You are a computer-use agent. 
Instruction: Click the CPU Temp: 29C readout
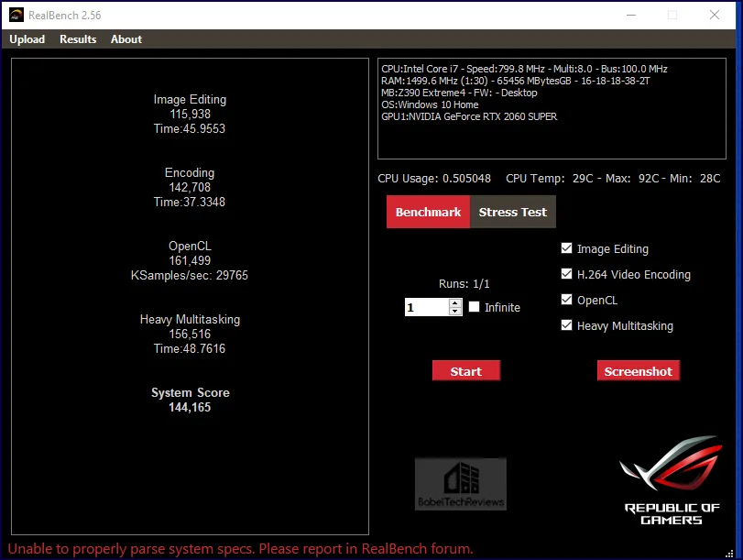[549, 179]
